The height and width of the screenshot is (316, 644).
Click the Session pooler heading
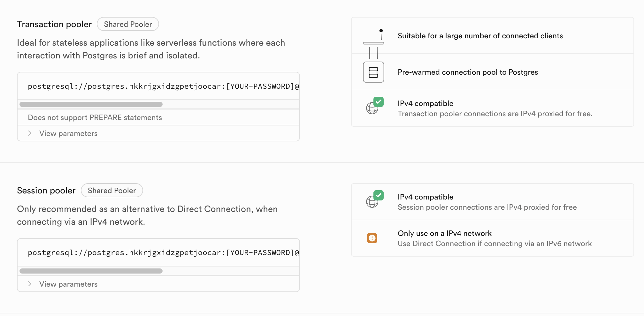(46, 191)
